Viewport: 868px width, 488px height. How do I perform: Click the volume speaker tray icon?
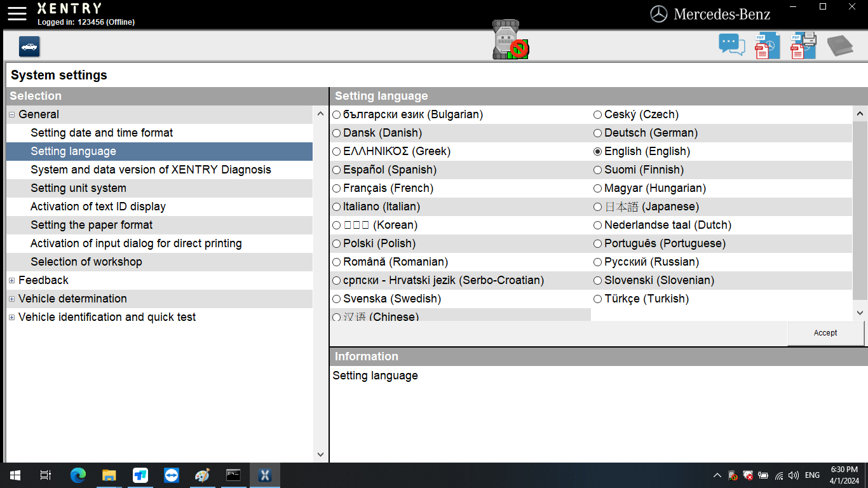[x=794, y=475]
